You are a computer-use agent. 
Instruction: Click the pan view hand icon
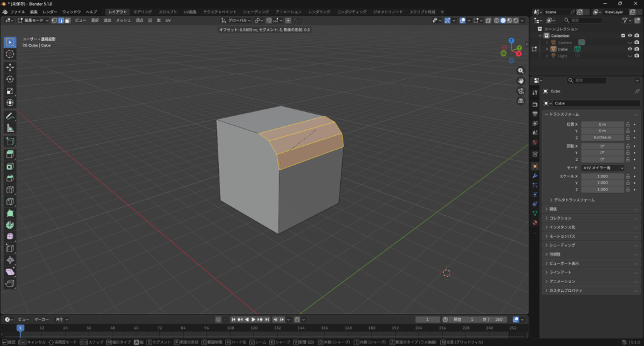(x=521, y=81)
